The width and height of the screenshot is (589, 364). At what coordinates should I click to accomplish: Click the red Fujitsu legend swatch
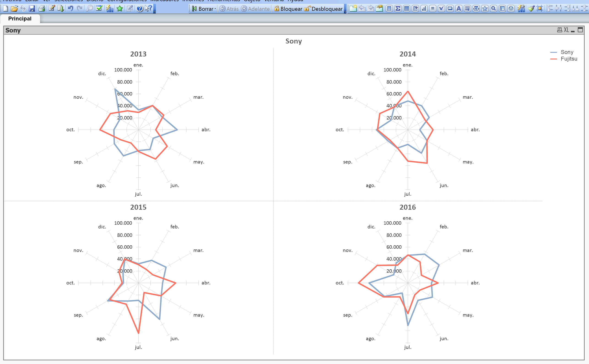(x=554, y=59)
